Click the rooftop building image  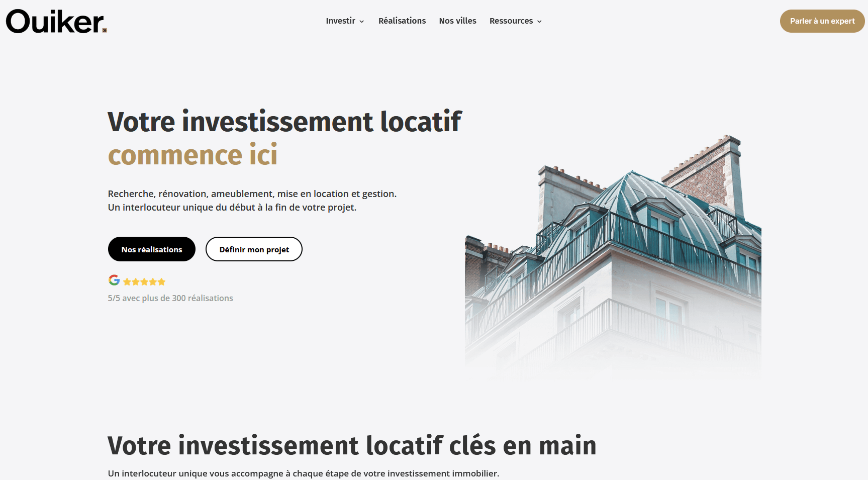click(x=613, y=256)
